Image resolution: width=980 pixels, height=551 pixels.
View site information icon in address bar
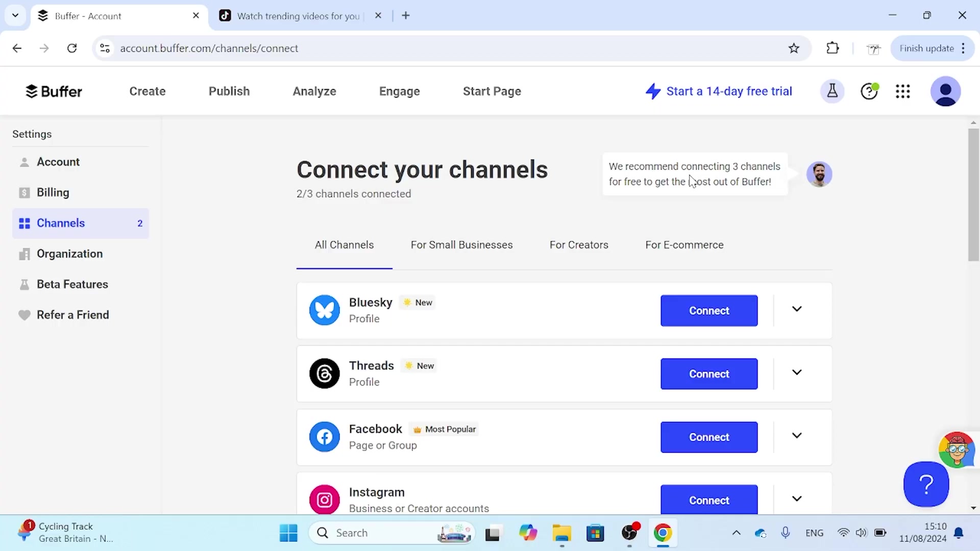click(x=105, y=48)
